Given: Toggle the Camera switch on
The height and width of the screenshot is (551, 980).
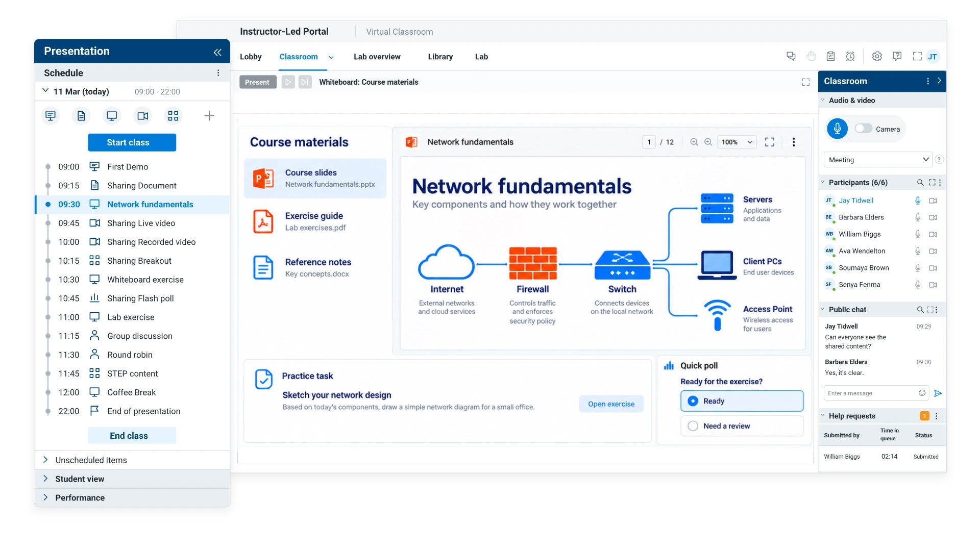Looking at the screenshot, I should coord(864,129).
